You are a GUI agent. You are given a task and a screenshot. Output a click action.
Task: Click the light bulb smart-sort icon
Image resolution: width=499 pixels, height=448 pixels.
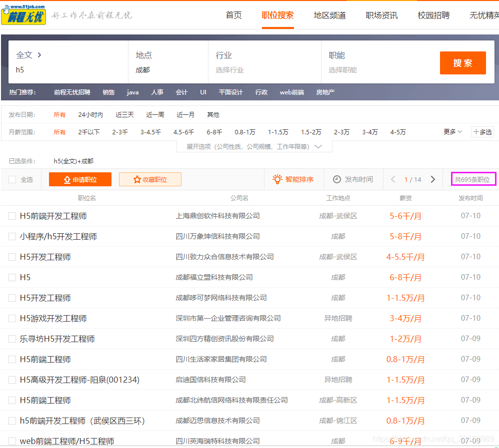(277, 179)
